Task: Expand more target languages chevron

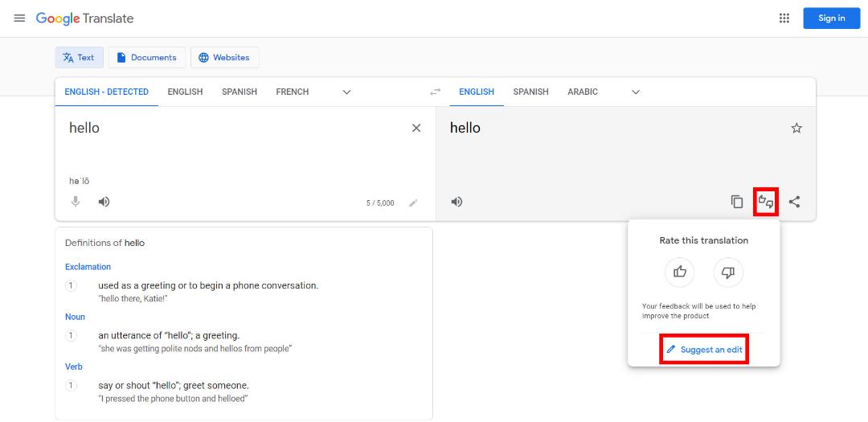Action: (636, 92)
